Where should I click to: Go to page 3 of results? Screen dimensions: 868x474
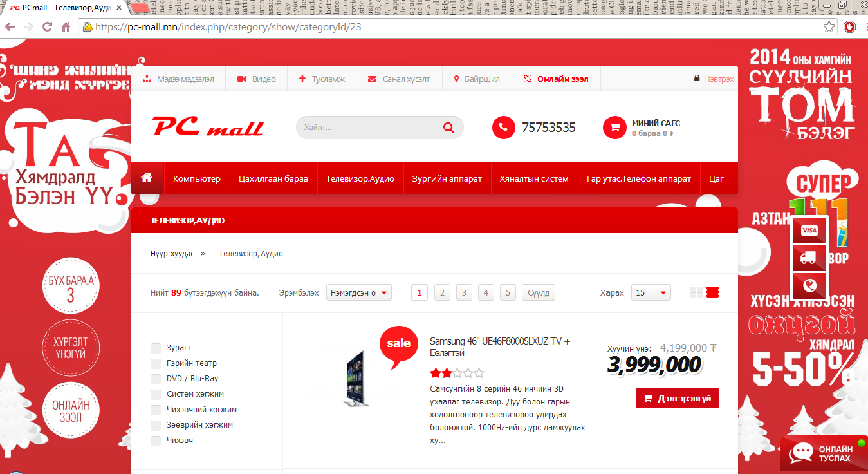pyautogui.click(x=464, y=292)
